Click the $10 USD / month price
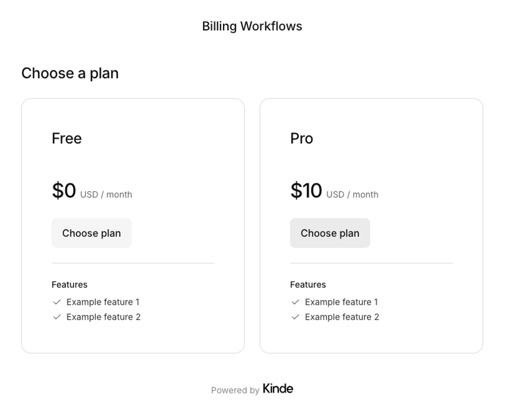Screen dimensions: 505x420 coord(334,191)
